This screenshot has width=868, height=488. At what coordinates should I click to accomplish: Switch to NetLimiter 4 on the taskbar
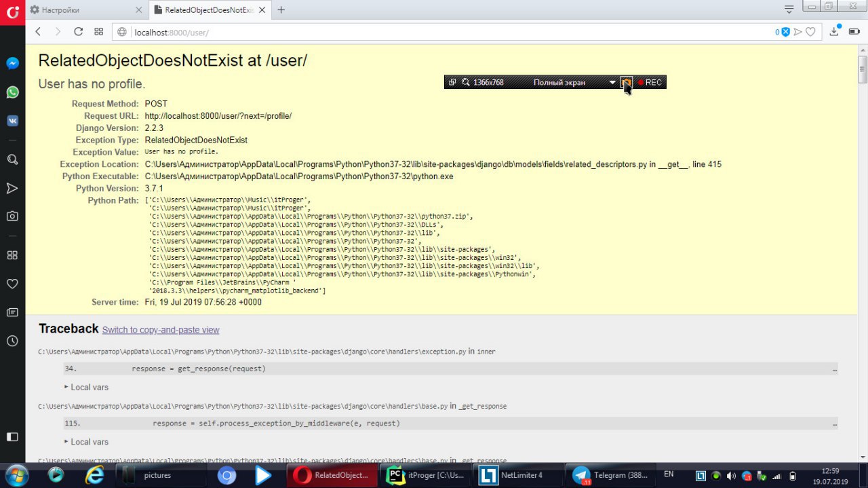pyautogui.click(x=519, y=475)
